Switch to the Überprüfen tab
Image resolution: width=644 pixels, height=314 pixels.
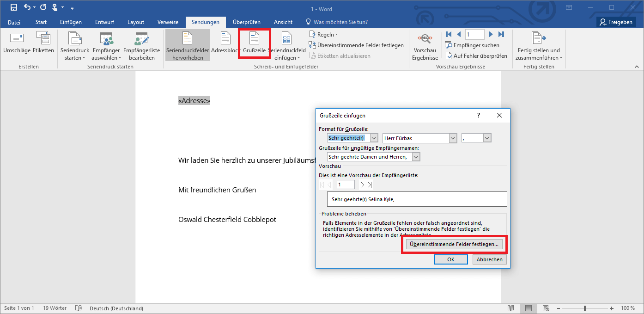coord(247,22)
